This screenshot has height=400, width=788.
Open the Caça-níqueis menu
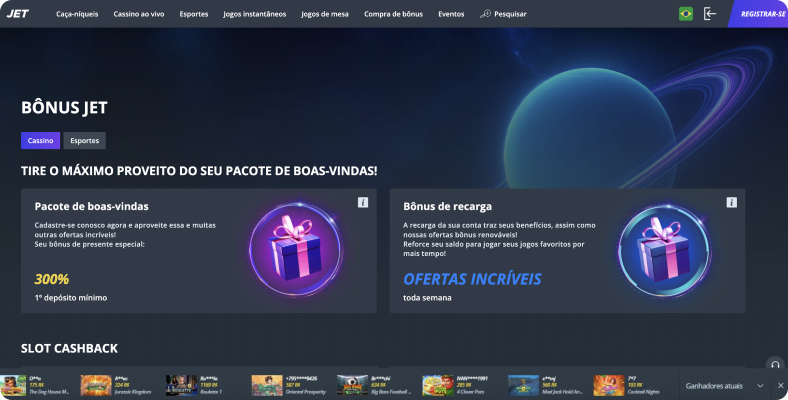[x=77, y=14]
